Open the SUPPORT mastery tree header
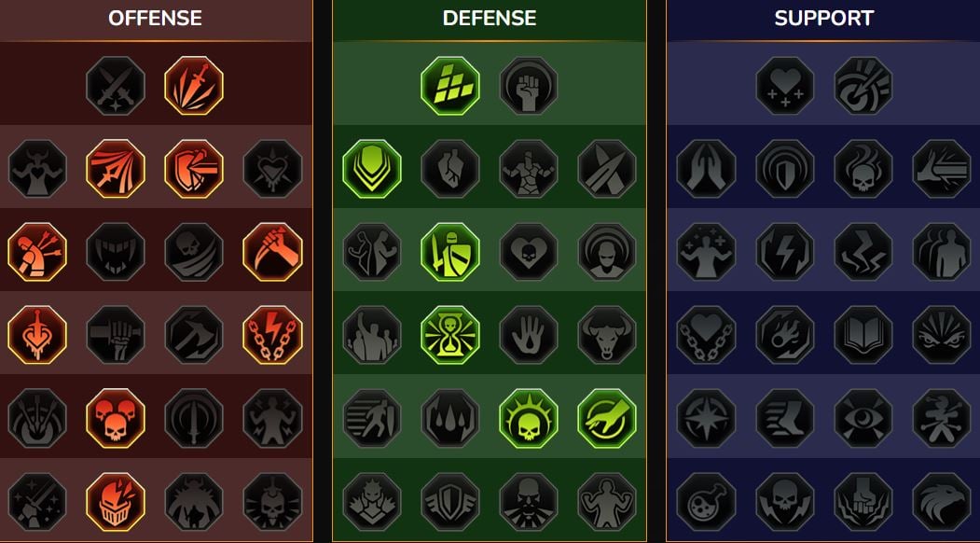This screenshot has width=980, height=543. [823, 18]
